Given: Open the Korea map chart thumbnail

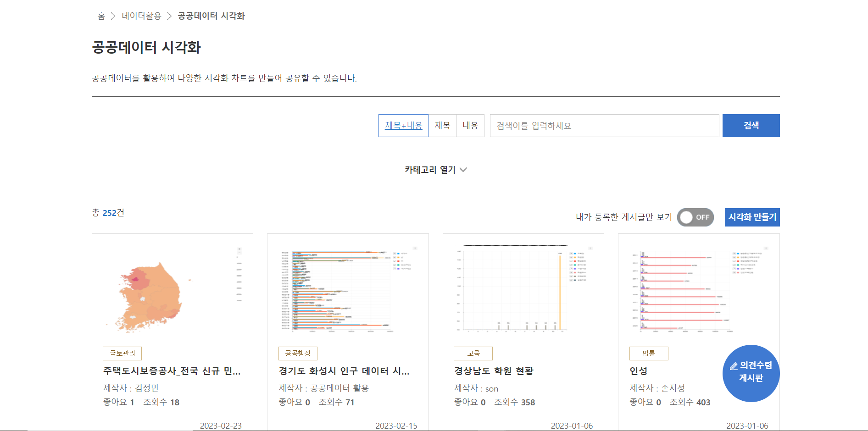Looking at the screenshot, I should (172, 289).
